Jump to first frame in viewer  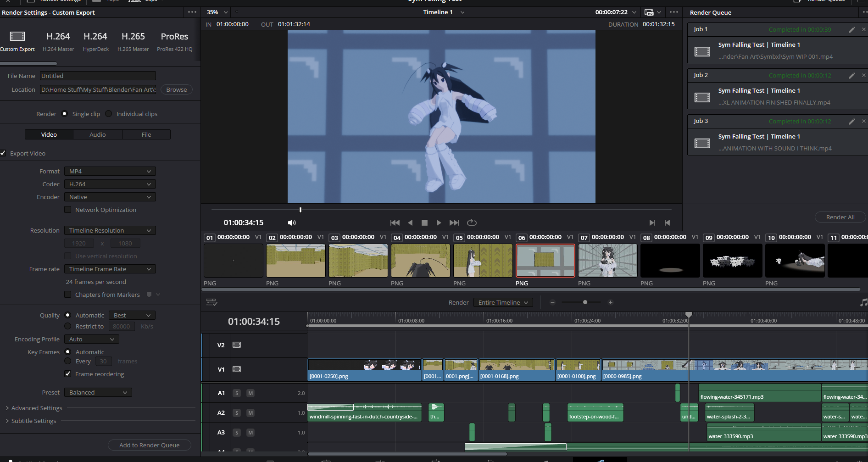click(x=395, y=223)
